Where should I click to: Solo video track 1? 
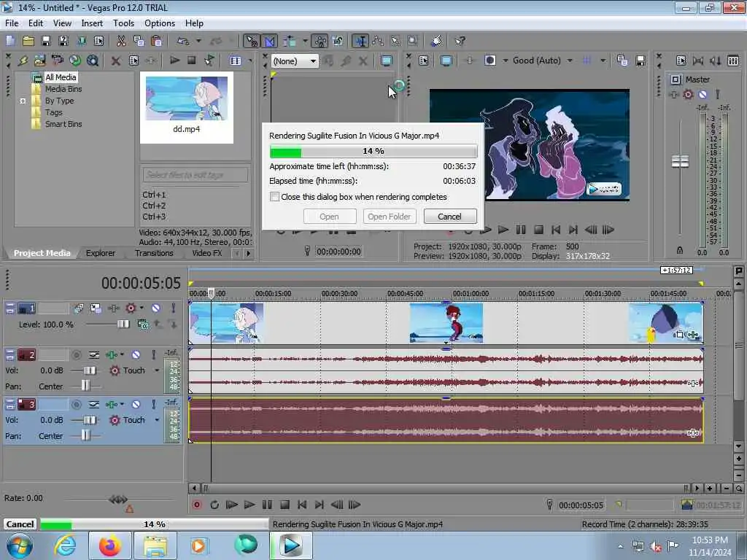(x=174, y=308)
